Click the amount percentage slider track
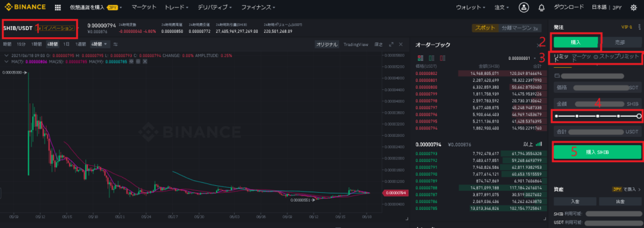This screenshot has height=228, width=644. 597,116
